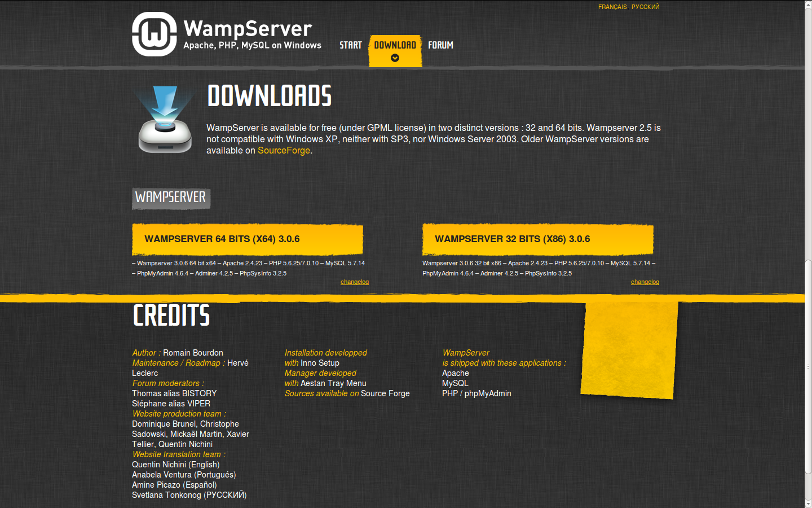Download WampServer 64 bits (x64) 3.0.6

(x=248, y=239)
